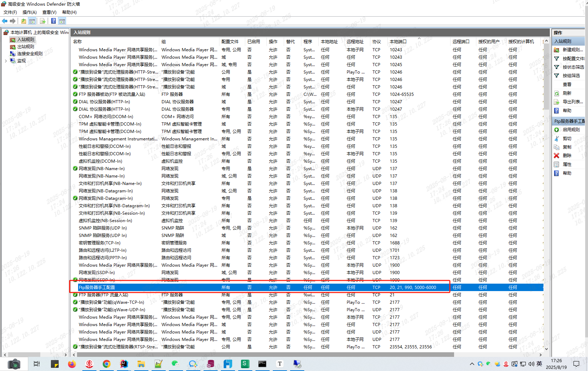
Task: Click 新建规则... in the actions pane
Action: click(573, 50)
